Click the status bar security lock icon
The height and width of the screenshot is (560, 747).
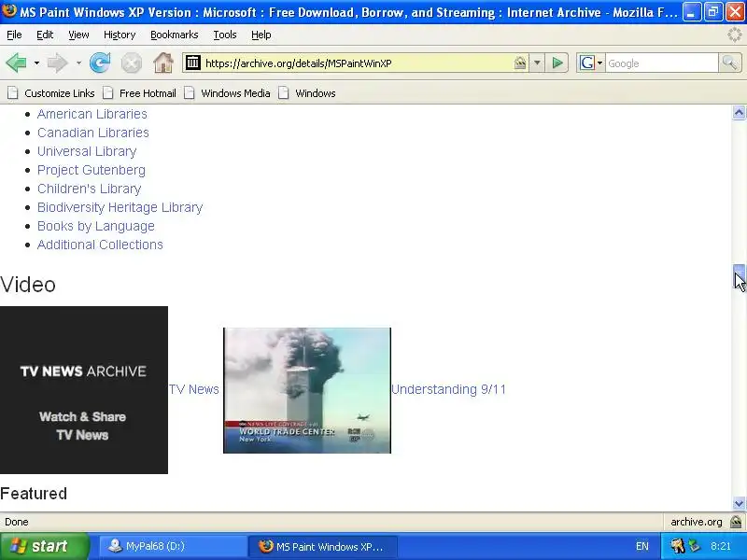pyautogui.click(x=736, y=522)
